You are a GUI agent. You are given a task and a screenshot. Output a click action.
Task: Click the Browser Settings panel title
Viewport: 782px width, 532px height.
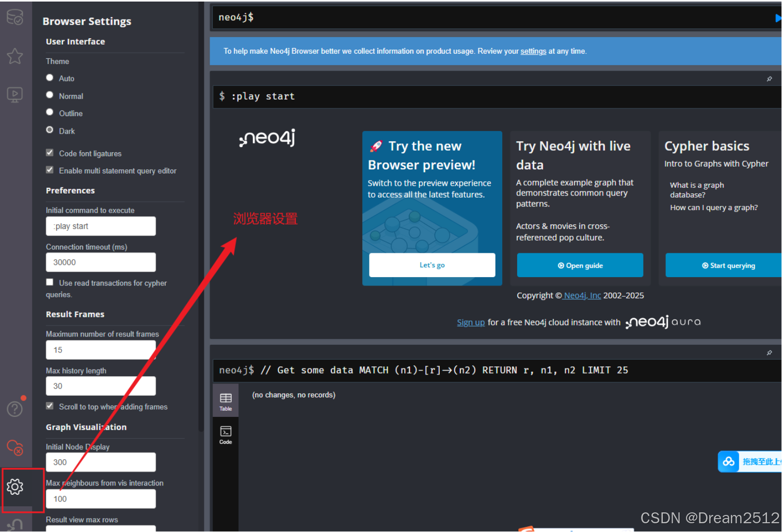[87, 21]
